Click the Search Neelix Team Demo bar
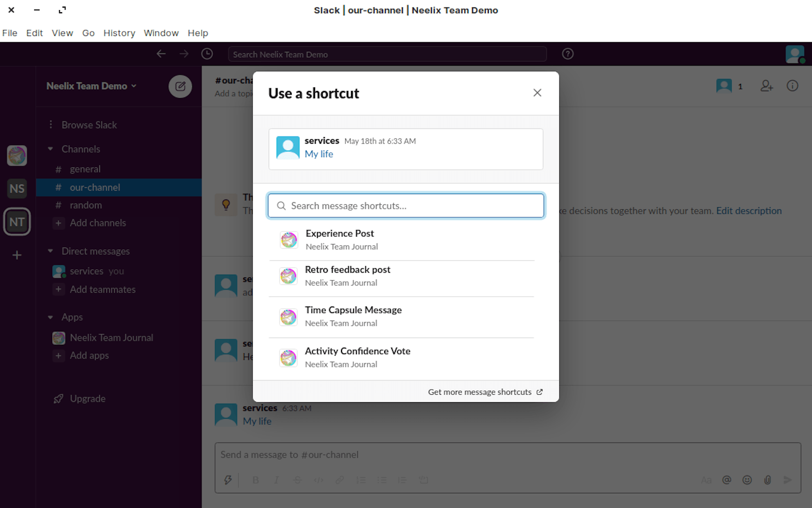Viewport: 812px width, 508px height. [387, 54]
